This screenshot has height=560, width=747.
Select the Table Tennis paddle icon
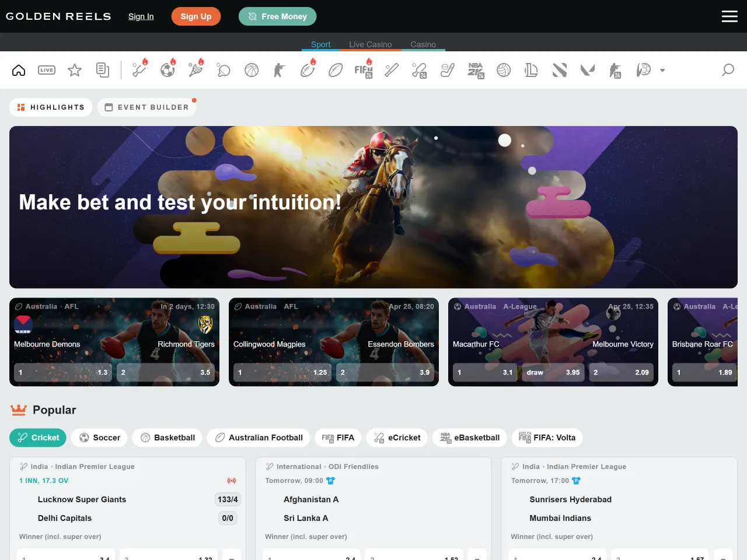coord(224,71)
